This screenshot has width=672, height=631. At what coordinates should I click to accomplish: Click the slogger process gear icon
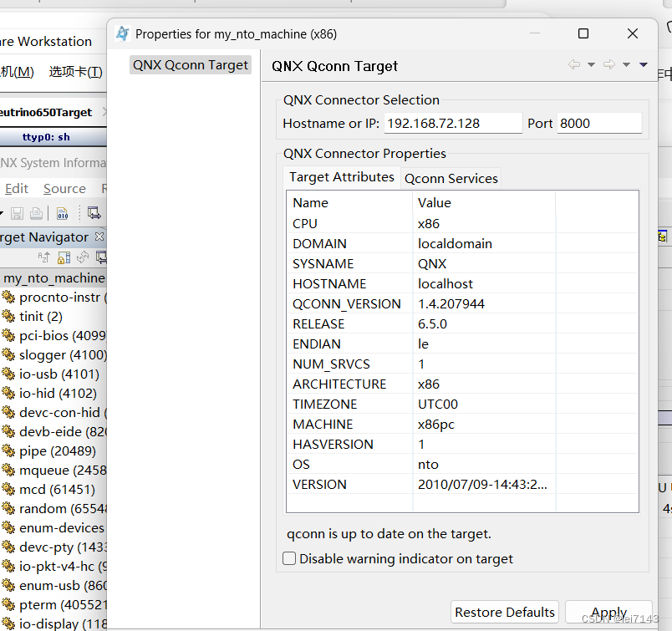point(8,354)
